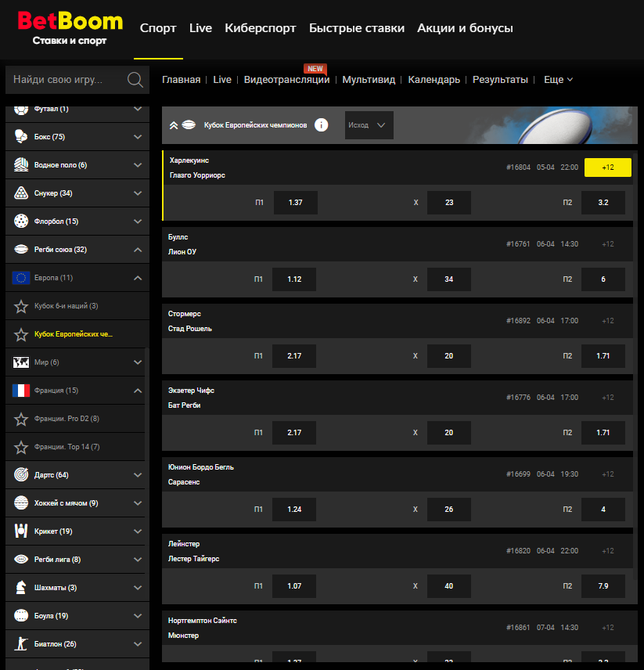Click the darts target icon

click(x=21, y=474)
